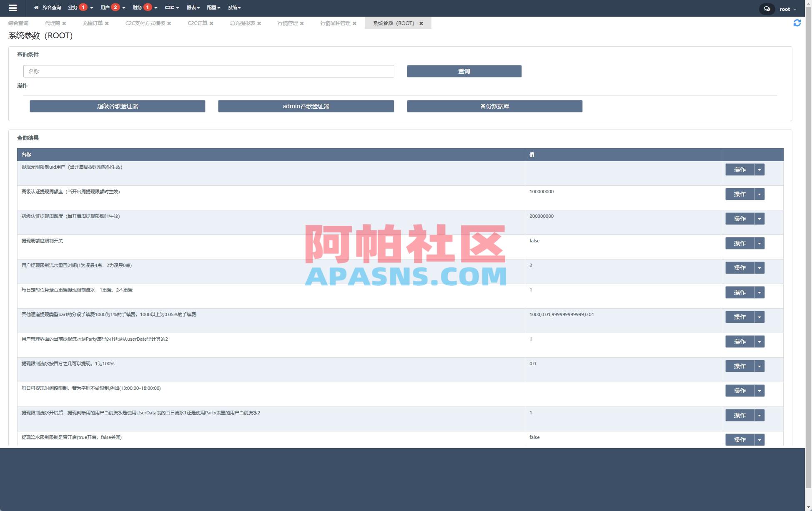Expand the 报表 dropdown menu
812x511 pixels.
[193, 7]
